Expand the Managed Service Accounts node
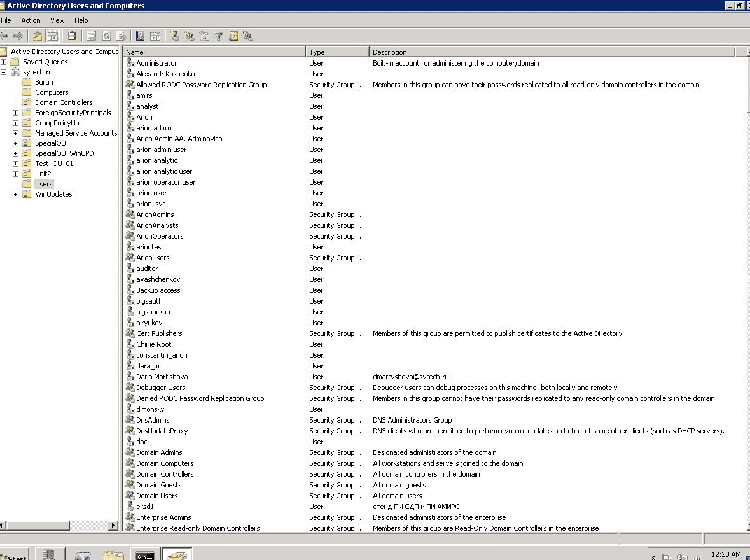Screen dimensions: 750x560 pos(15,133)
